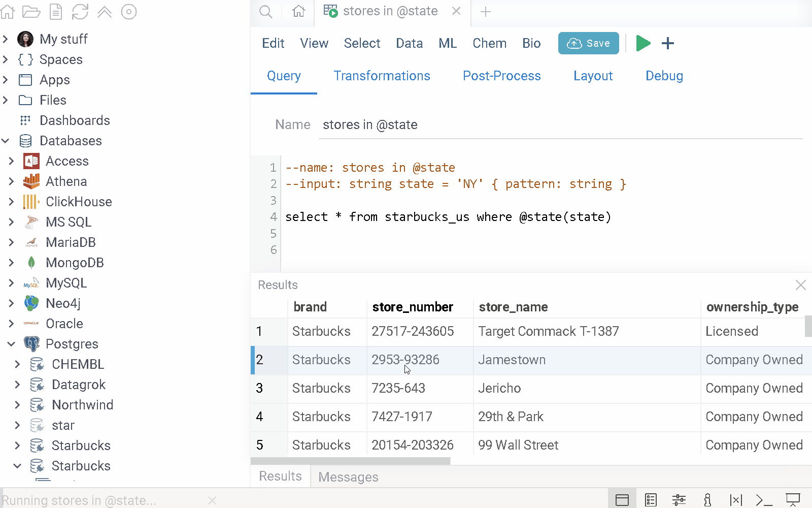The height and width of the screenshot is (508, 812).
Task: Click the refresh icon in the browse toolbar
Action: pos(80,11)
